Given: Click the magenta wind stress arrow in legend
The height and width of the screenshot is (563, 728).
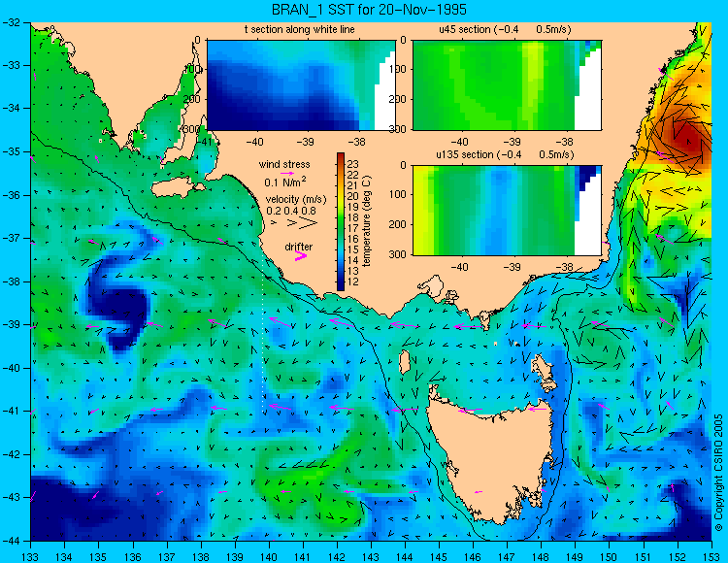Looking at the screenshot, I should tap(287, 173).
